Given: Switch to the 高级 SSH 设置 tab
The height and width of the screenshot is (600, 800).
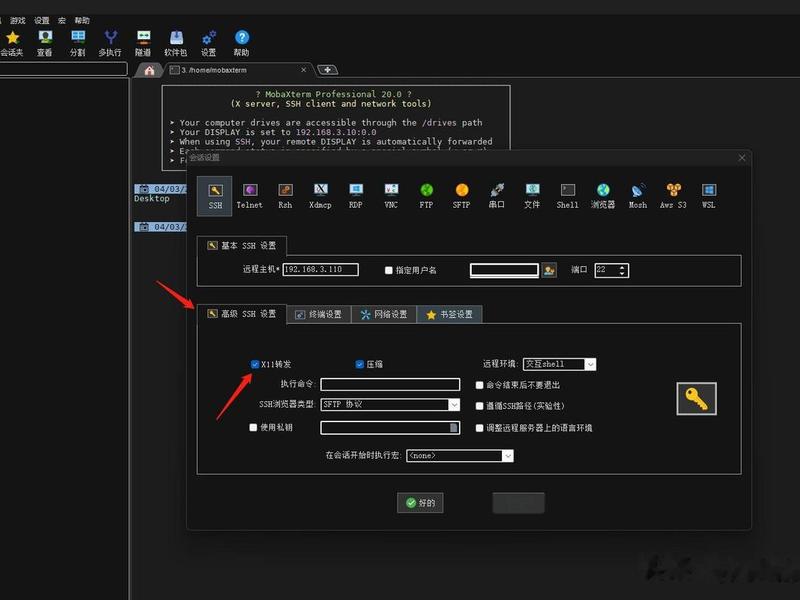Looking at the screenshot, I should tap(242, 314).
